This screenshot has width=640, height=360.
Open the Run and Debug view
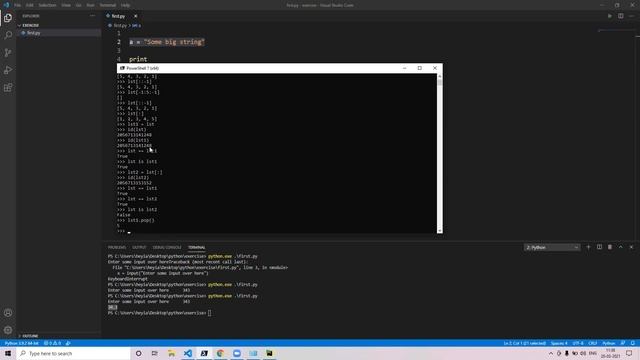[8, 70]
